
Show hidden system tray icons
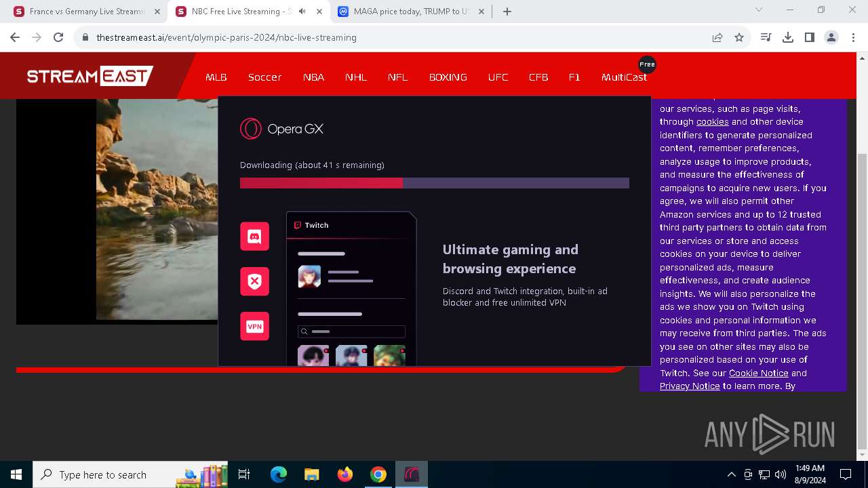click(x=731, y=474)
